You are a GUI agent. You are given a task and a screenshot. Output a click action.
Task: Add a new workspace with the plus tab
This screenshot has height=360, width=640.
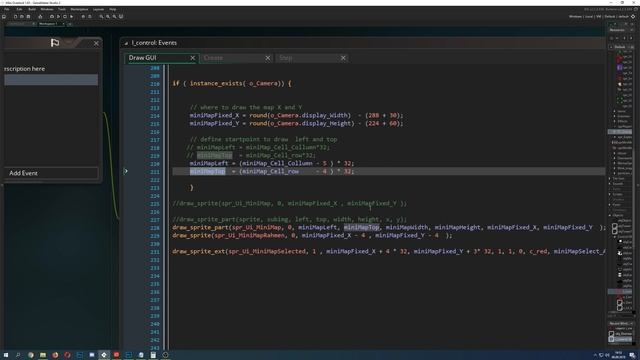tap(69, 24)
